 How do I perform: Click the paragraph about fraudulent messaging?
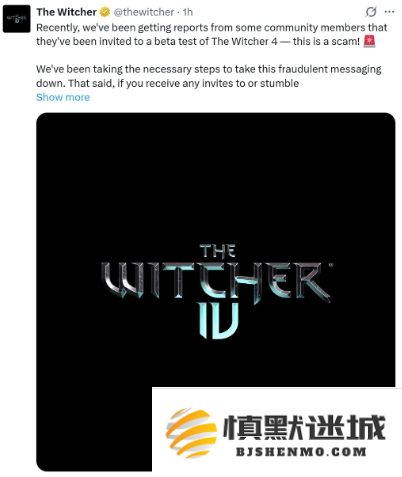[209, 76]
